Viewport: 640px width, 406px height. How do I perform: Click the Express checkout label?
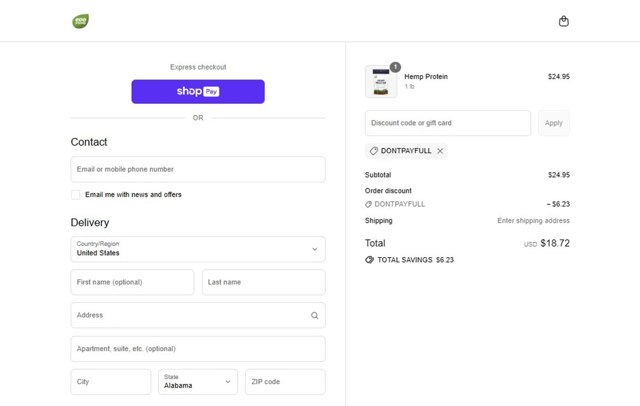tap(198, 67)
